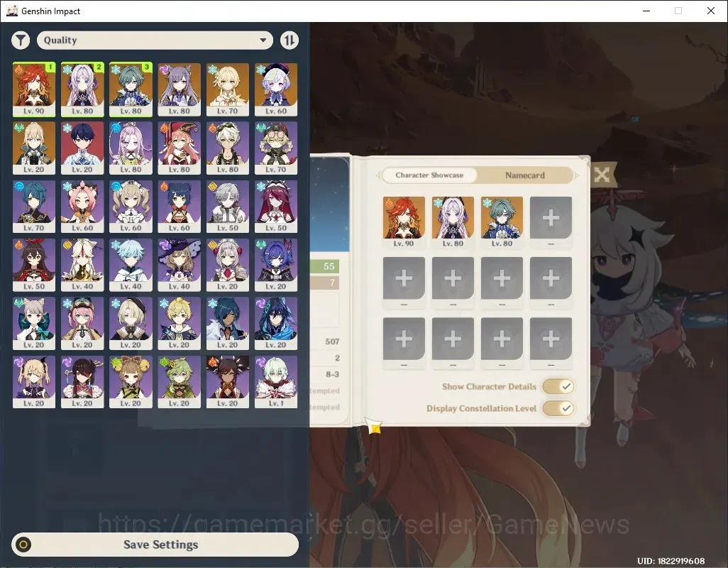
Task: Click the round icon on Save Settings bar
Action: tap(23, 545)
